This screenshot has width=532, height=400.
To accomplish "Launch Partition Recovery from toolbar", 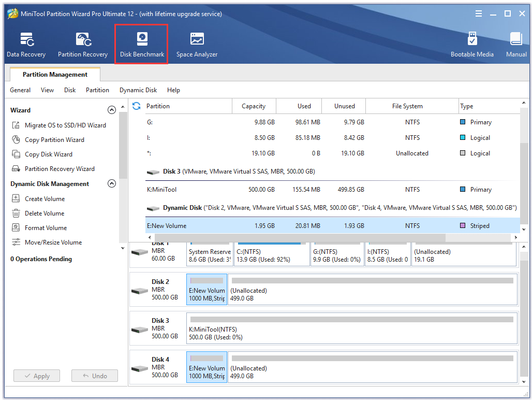I will click(x=83, y=45).
